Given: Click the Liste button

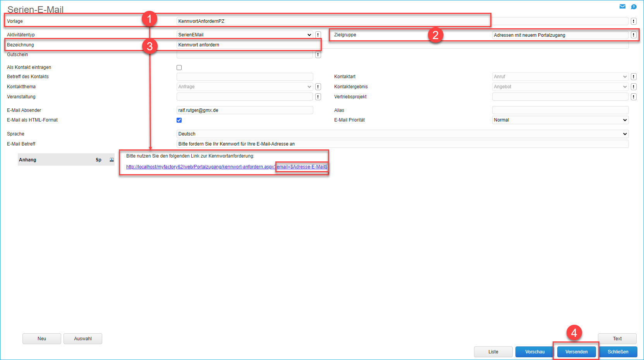Looking at the screenshot, I should pyautogui.click(x=493, y=352).
